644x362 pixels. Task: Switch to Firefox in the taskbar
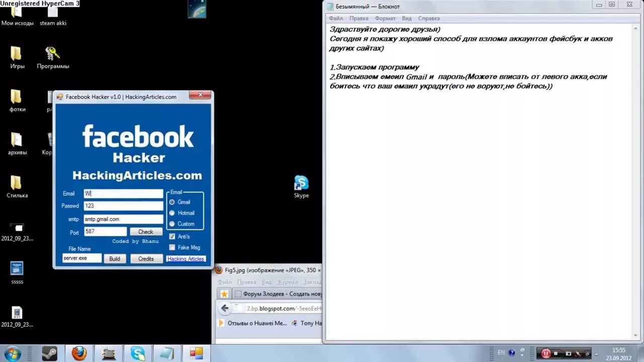coord(79,353)
